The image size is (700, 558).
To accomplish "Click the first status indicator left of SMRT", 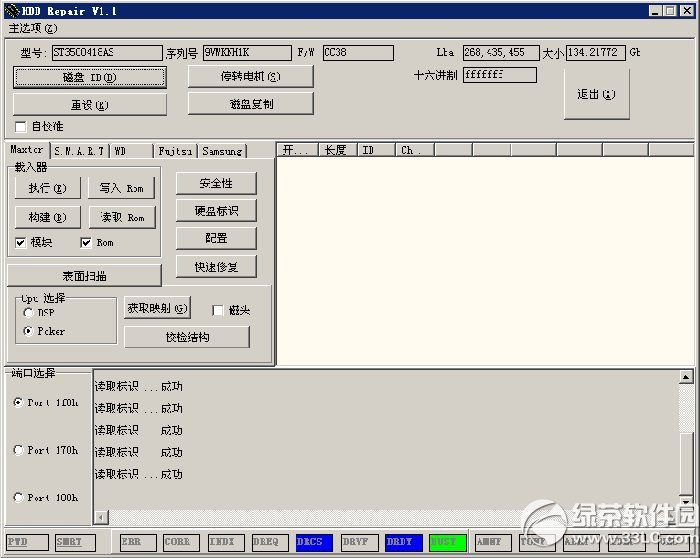I will (27, 542).
